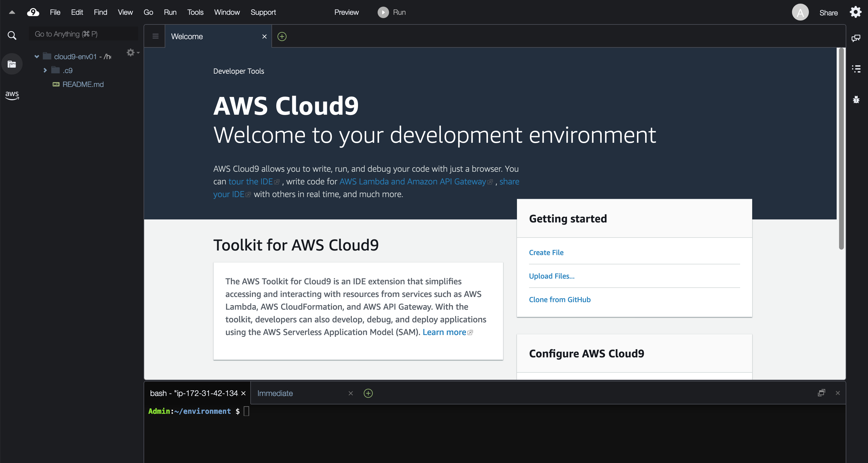Close the Welcome tab
Screen dimensions: 868x463
pyautogui.click(x=265, y=37)
